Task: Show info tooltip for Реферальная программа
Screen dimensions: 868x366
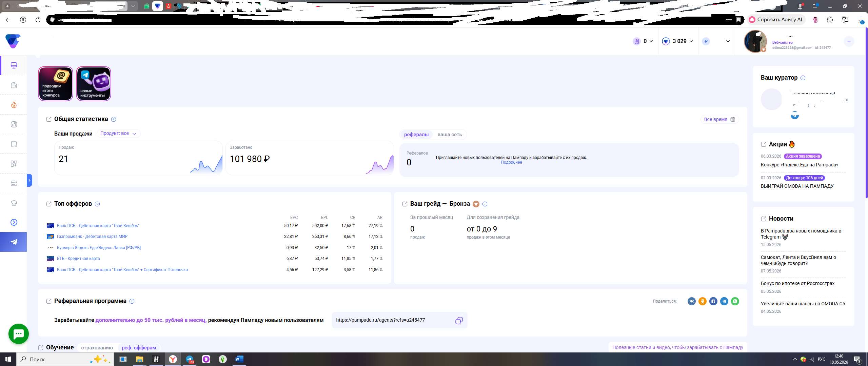Action: [132, 301]
